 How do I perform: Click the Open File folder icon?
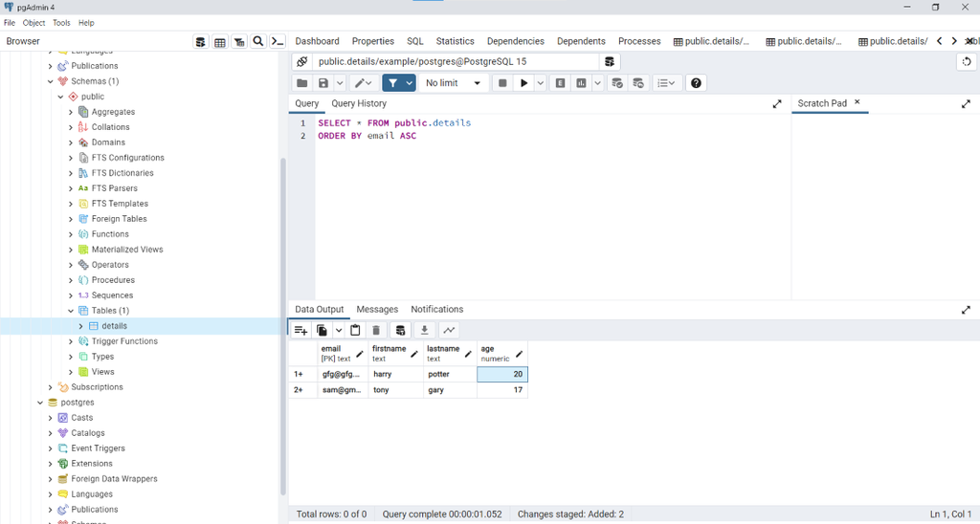click(x=301, y=83)
